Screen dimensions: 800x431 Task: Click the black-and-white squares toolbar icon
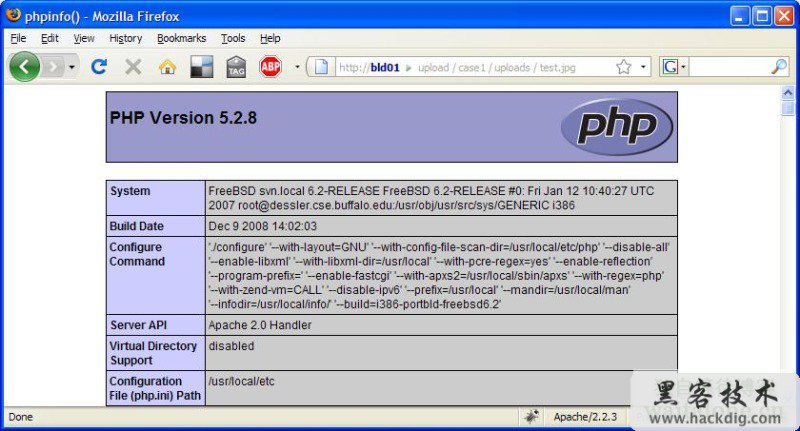pyautogui.click(x=201, y=67)
